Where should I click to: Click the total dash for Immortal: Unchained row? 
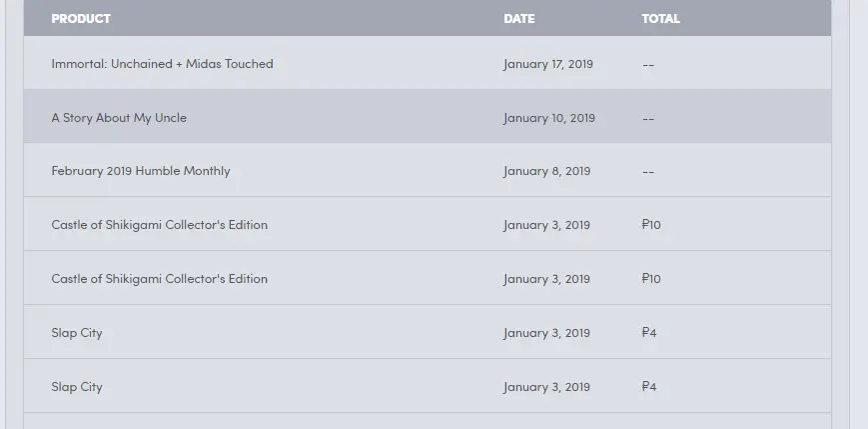pos(648,65)
